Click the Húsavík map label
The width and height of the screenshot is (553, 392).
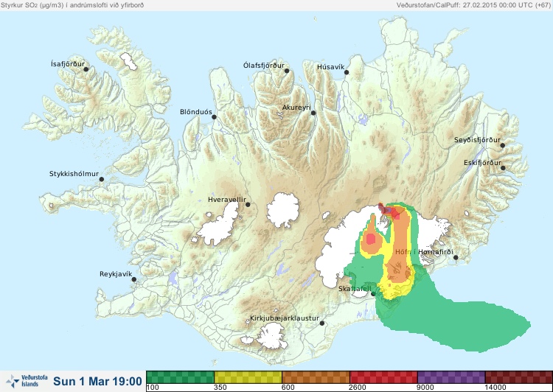pyautogui.click(x=330, y=67)
